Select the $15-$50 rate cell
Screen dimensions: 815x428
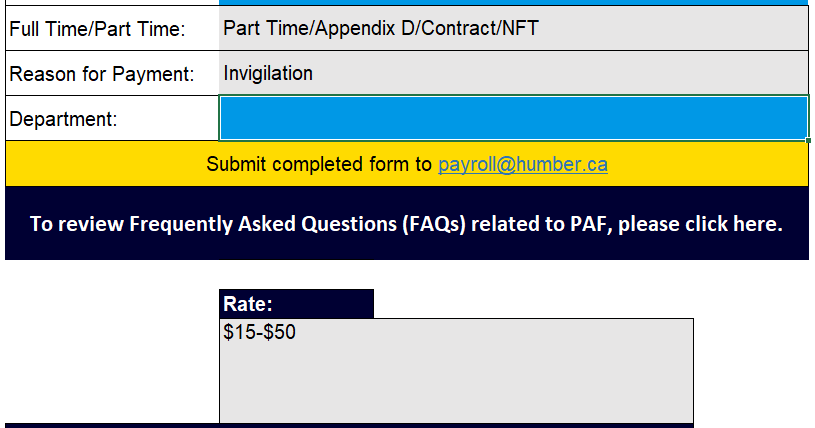click(456, 371)
